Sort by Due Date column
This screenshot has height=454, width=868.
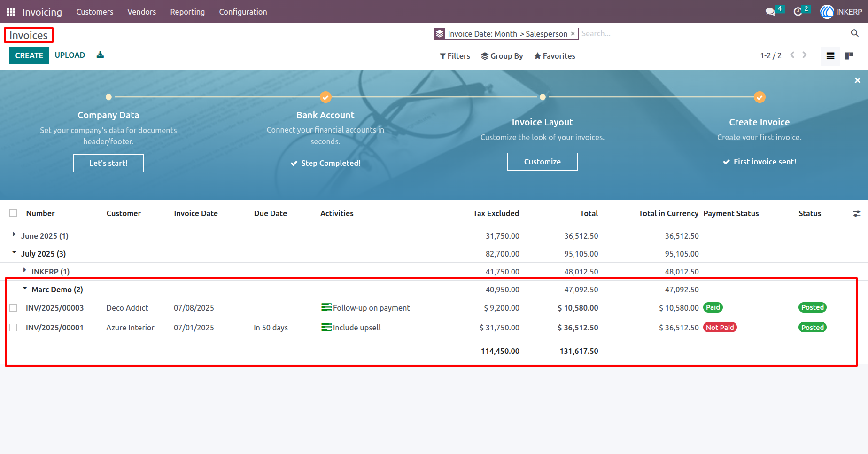pyautogui.click(x=271, y=213)
